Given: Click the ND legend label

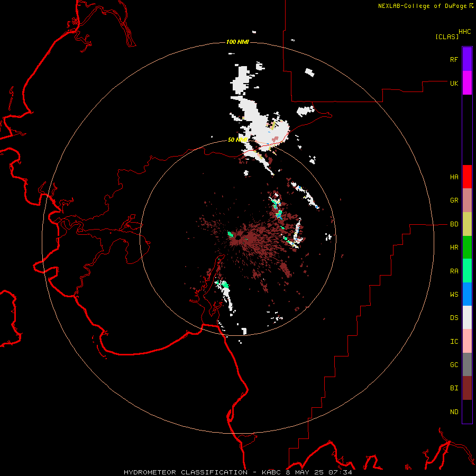Looking at the screenshot, I should click(454, 412).
